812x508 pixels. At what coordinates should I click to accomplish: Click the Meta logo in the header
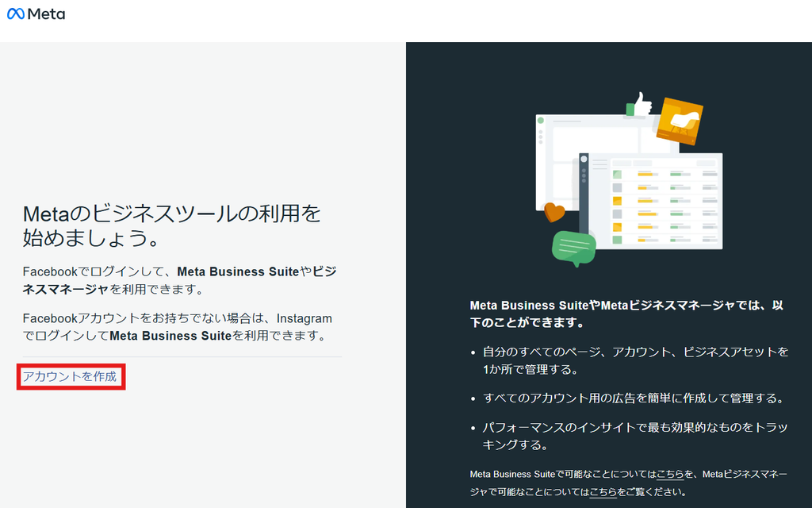pos(36,14)
